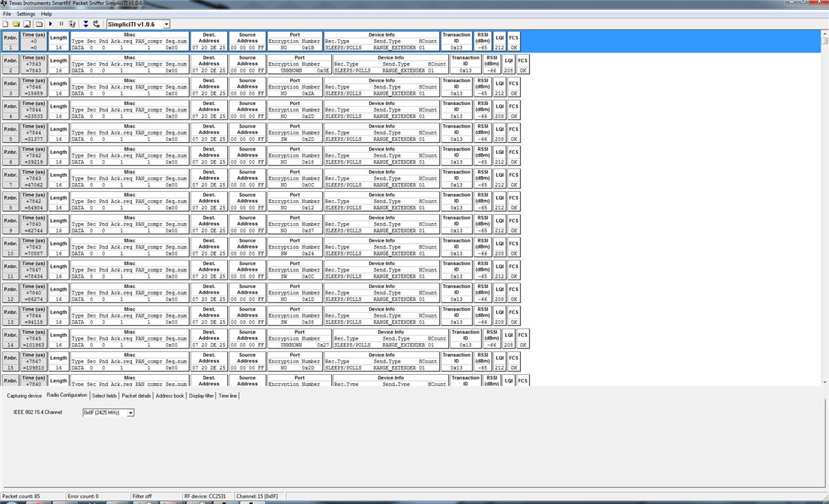Click the New capture file icon
The image size is (829, 504).
coord(6,24)
